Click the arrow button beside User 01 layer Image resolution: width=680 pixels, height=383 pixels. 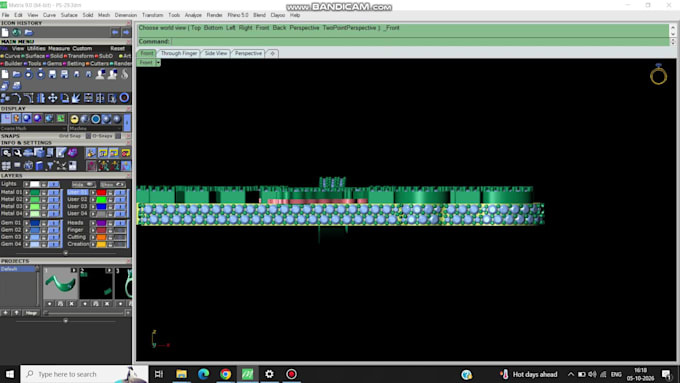point(93,192)
